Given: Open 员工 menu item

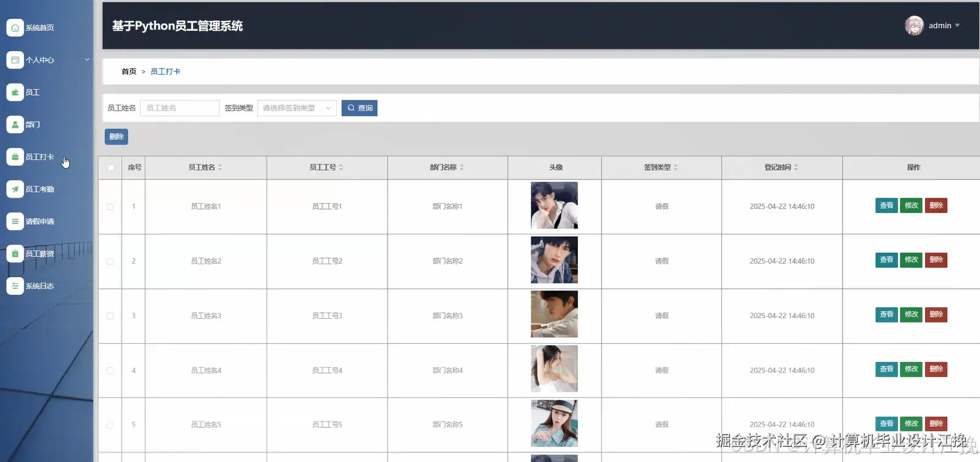Looking at the screenshot, I should 32,92.
